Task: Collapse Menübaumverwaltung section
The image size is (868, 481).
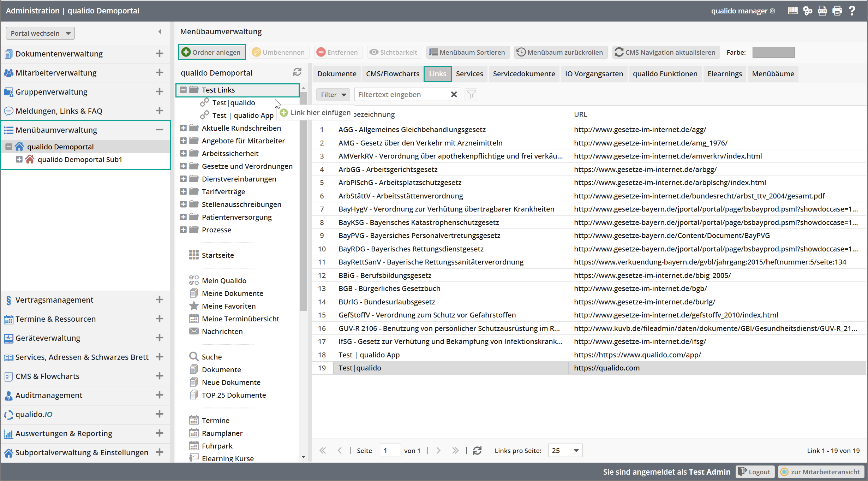Action: click(x=160, y=130)
